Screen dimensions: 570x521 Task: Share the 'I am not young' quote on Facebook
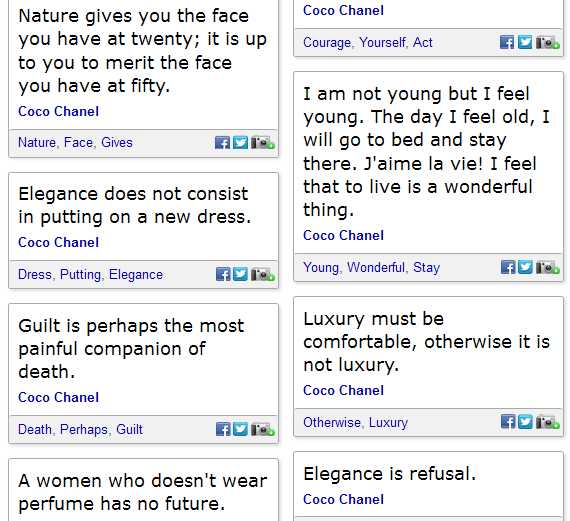coord(508,267)
